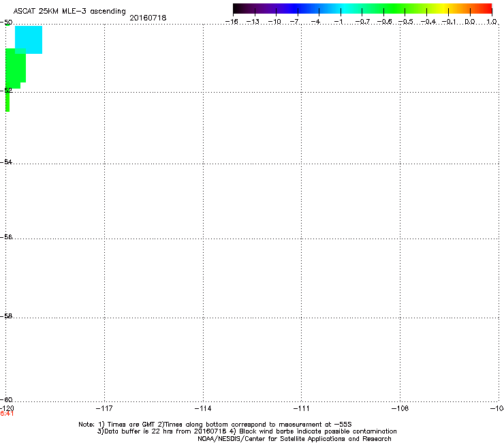Click colorbar label -16
504x443 pixels.
pos(232,22)
